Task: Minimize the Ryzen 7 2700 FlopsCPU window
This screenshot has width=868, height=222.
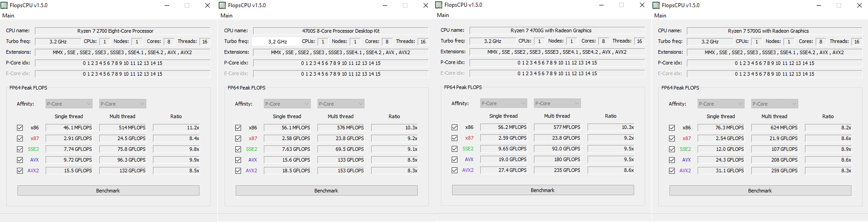Action: 167,5
